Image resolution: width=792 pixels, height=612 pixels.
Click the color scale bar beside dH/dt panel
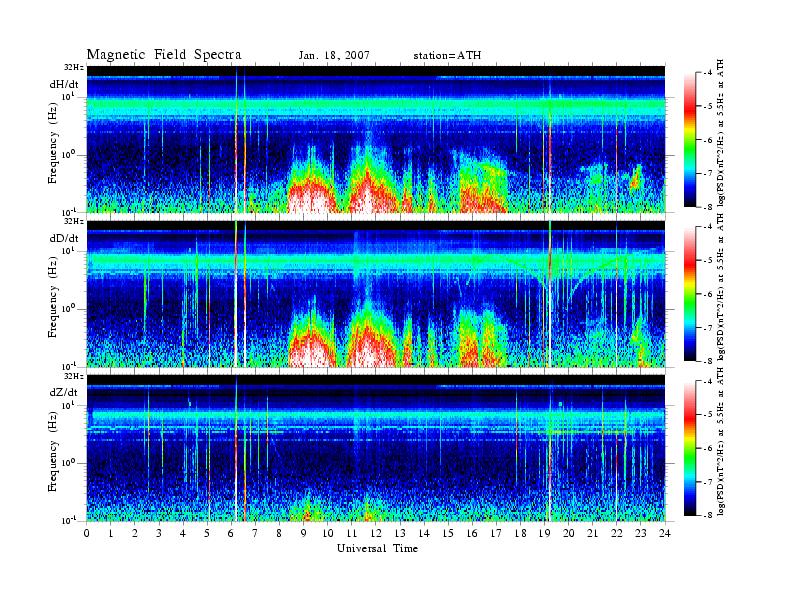[x=690, y=140]
